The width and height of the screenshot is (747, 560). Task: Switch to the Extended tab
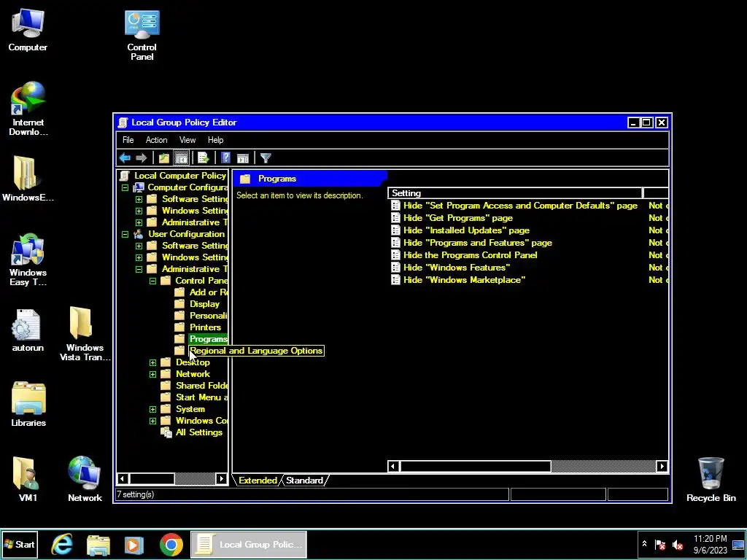click(x=258, y=480)
